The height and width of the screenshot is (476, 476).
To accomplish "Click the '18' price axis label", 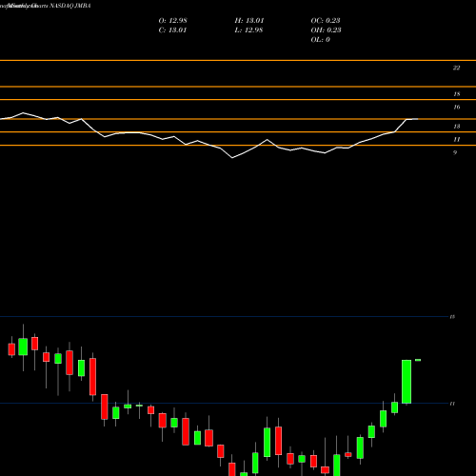I will point(456,94).
